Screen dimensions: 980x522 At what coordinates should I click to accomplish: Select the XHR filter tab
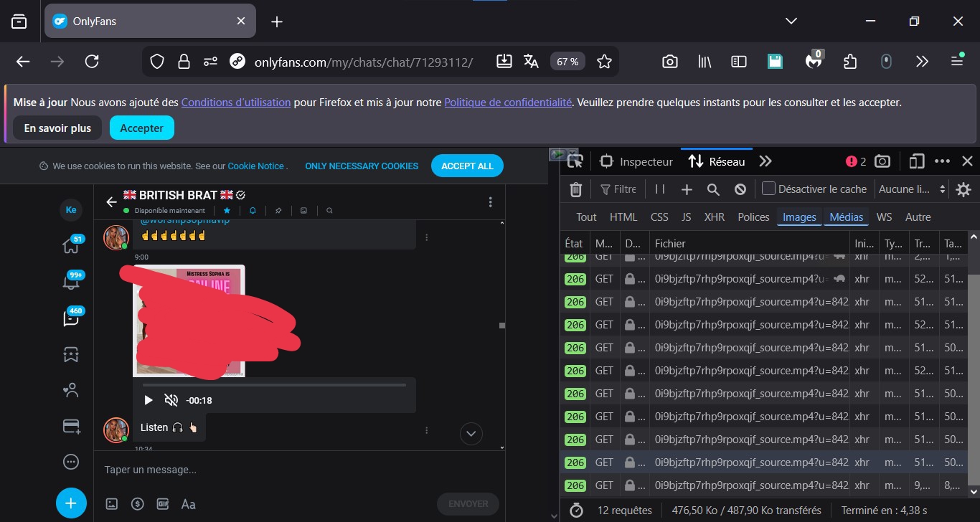(x=714, y=217)
